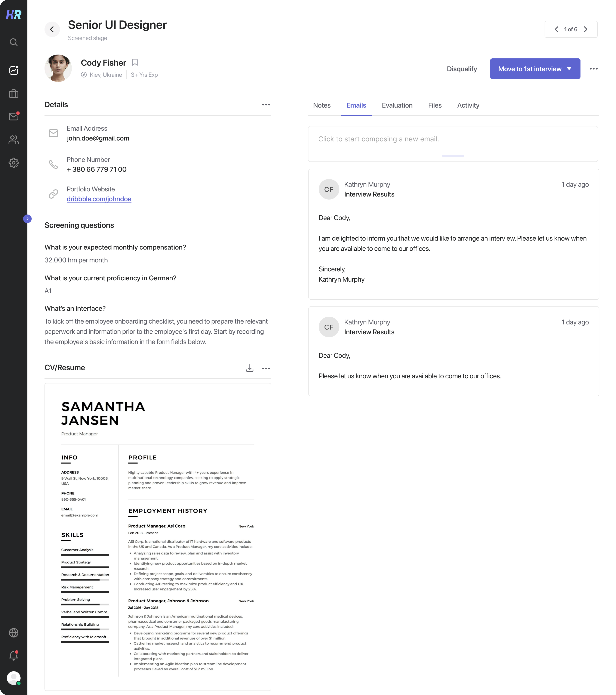Open the candidate actions three-dot menu
The image size is (616, 695).
click(594, 68)
